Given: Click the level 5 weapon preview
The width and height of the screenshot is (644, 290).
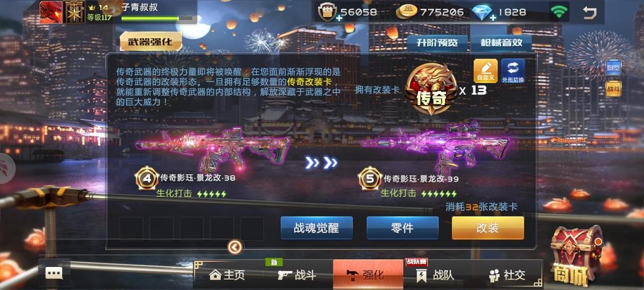Looking at the screenshot, I should pos(435,148).
